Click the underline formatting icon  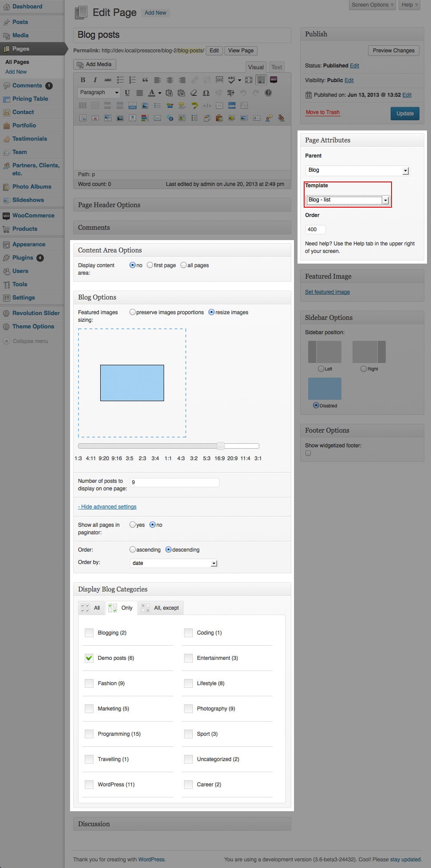click(x=127, y=93)
